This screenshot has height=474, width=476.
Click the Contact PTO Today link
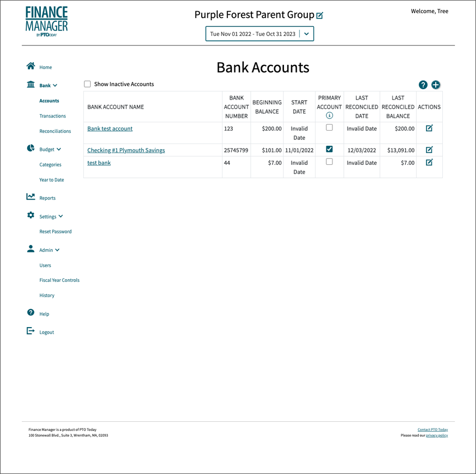click(x=432, y=429)
